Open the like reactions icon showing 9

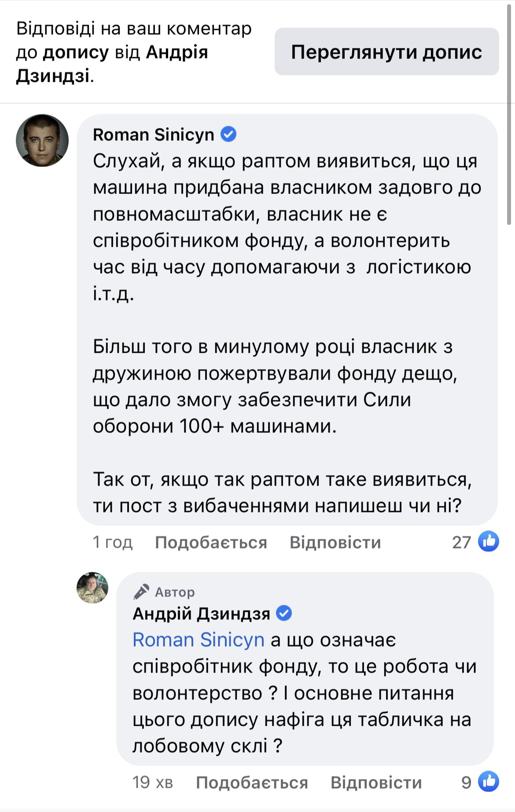[x=489, y=782]
